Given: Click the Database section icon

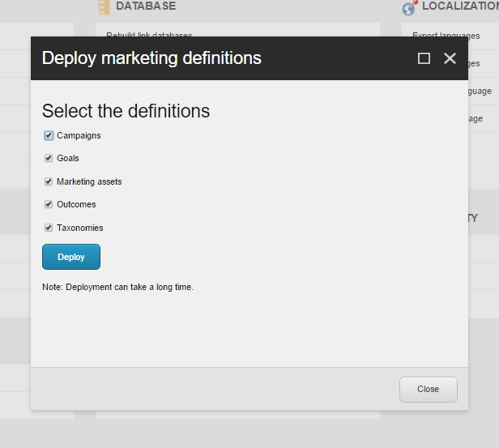Looking at the screenshot, I should point(104,7).
